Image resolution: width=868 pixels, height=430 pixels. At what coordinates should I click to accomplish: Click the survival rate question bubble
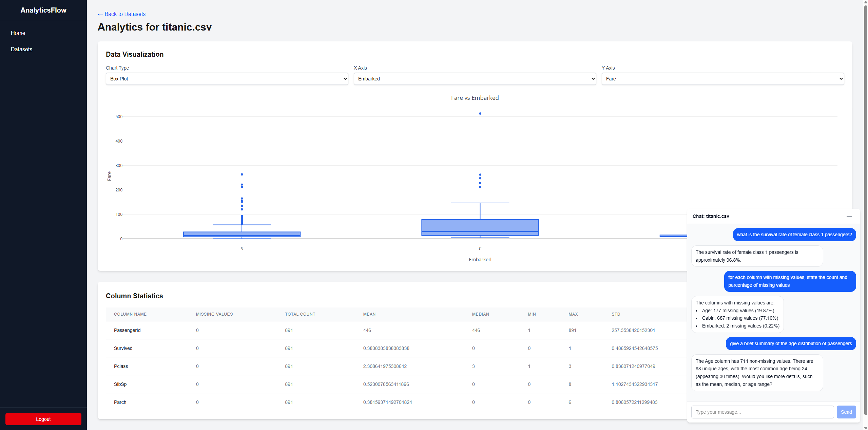(x=794, y=235)
